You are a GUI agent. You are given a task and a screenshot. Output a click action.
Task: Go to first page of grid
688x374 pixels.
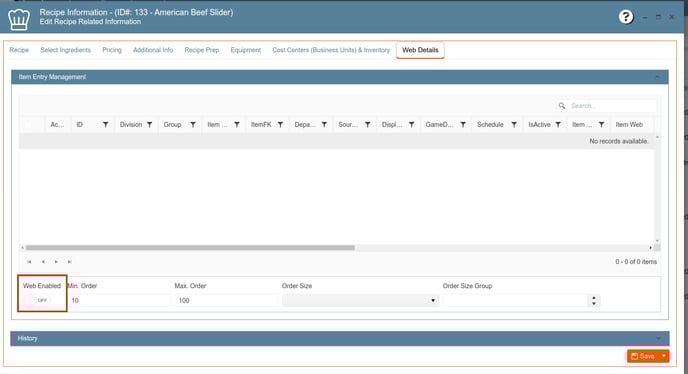(29, 262)
